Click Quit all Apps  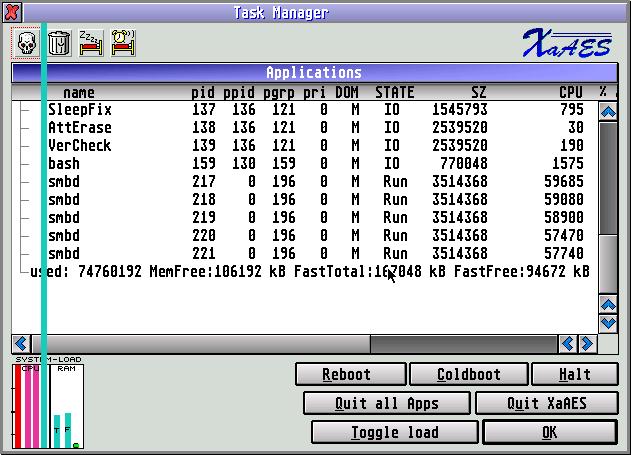(387, 404)
